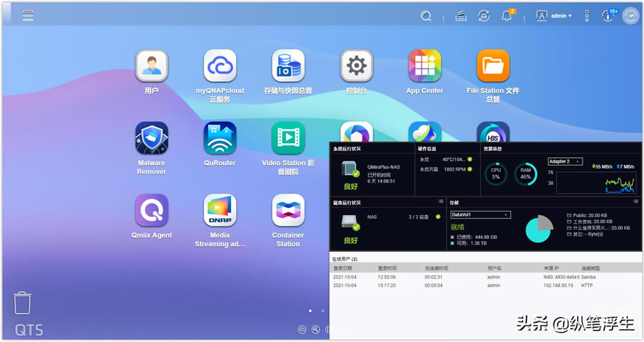Open the NAS disk health icon
This screenshot has height=342, width=644.
point(350,222)
